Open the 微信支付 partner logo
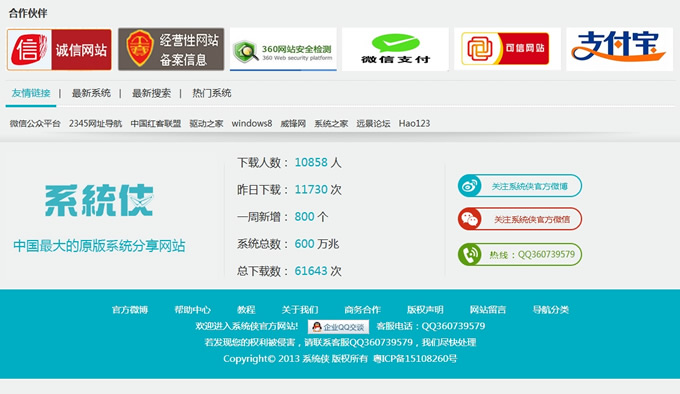Viewport: 680px width, 394px height. tap(395, 49)
